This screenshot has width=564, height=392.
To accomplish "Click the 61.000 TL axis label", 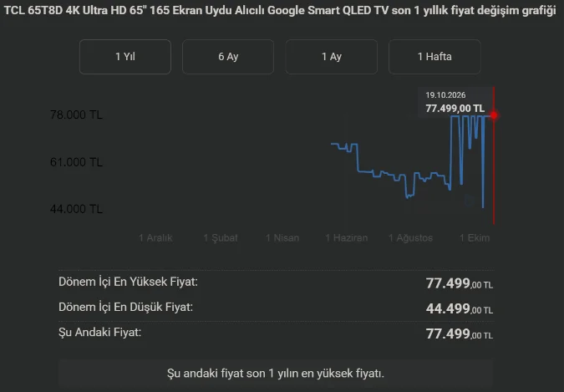I will pyautogui.click(x=76, y=162).
